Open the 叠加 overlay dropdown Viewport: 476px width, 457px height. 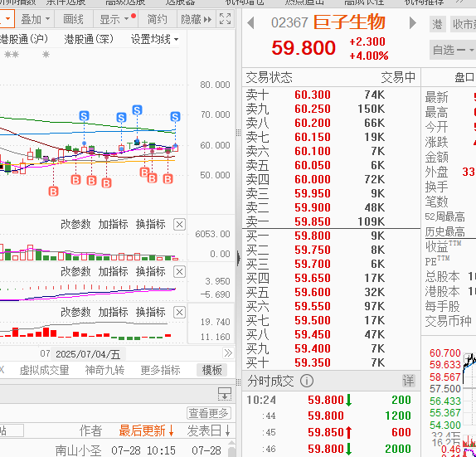(35, 20)
